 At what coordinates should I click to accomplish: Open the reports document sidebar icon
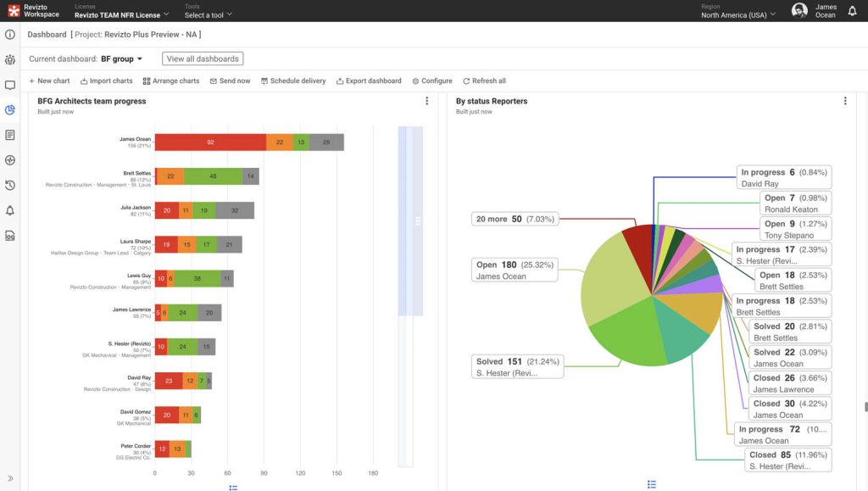click(x=10, y=135)
